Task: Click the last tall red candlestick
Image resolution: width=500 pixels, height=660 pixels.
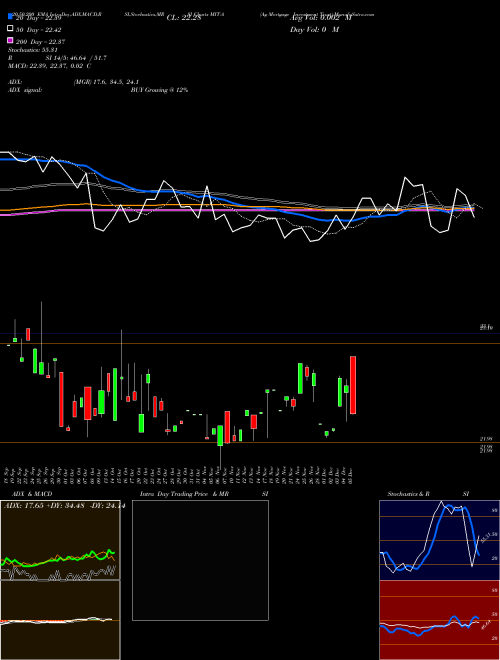Action: pos(353,385)
